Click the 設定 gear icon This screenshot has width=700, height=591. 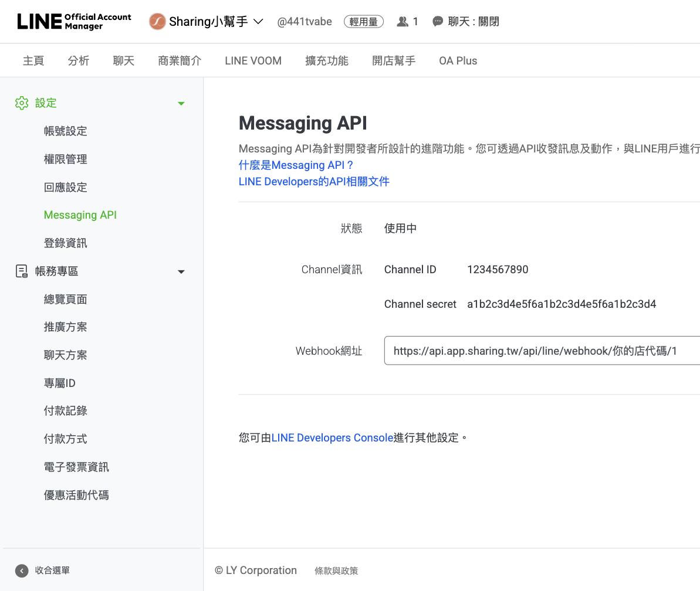(x=22, y=103)
